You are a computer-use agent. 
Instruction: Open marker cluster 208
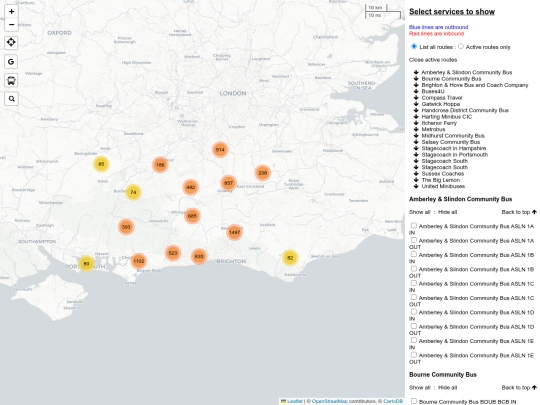click(x=263, y=173)
